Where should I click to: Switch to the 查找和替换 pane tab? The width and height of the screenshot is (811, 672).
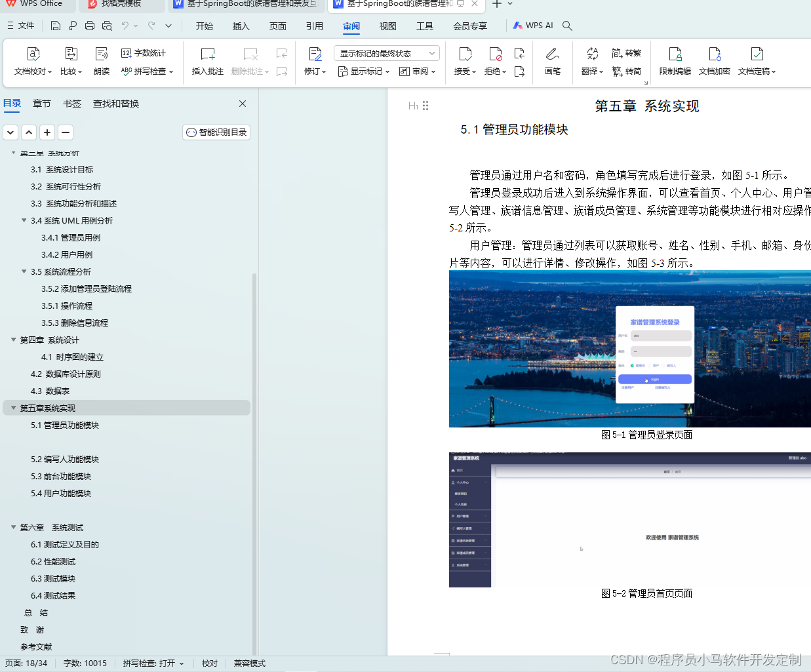pos(115,103)
